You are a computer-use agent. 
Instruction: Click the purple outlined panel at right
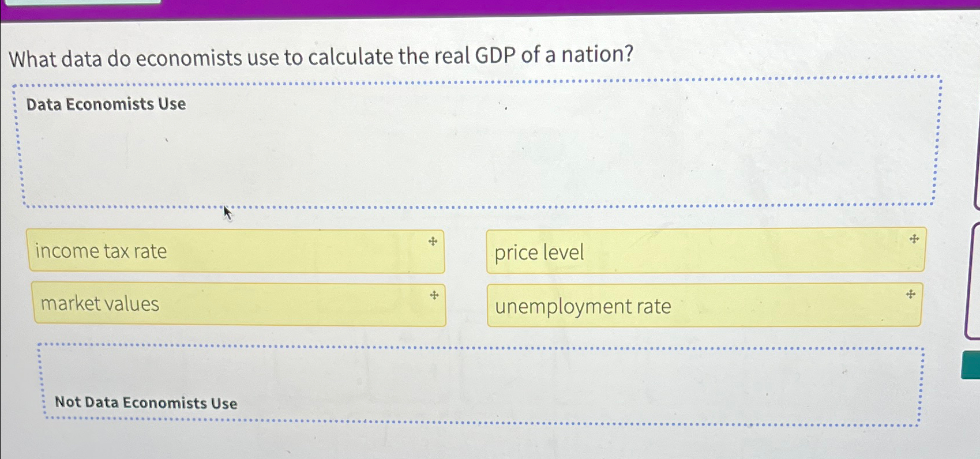click(975, 277)
